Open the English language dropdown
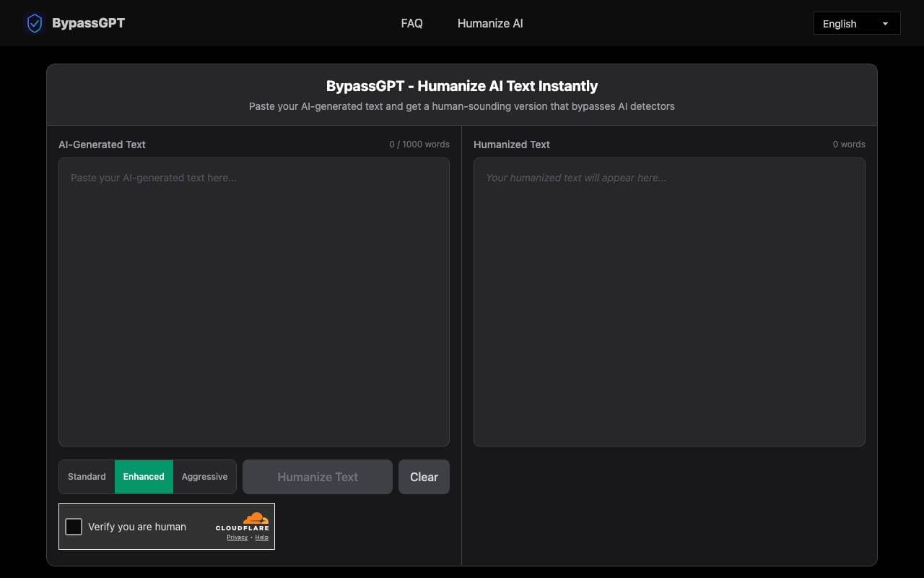Viewport: 924px width, 578px height. pyautogui.click(x=857, y=23)
